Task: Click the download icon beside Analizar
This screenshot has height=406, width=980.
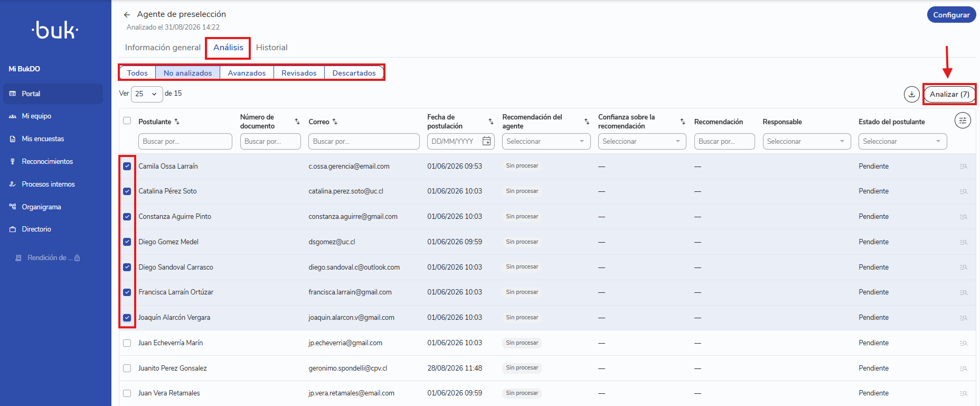Action: coord(911,94)
